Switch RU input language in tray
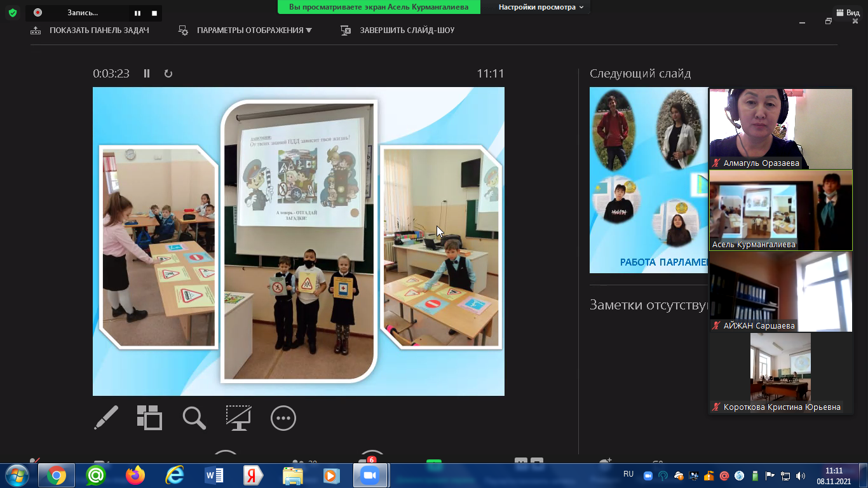The height and width of the screenshot is (488, 868). point(628,474)
